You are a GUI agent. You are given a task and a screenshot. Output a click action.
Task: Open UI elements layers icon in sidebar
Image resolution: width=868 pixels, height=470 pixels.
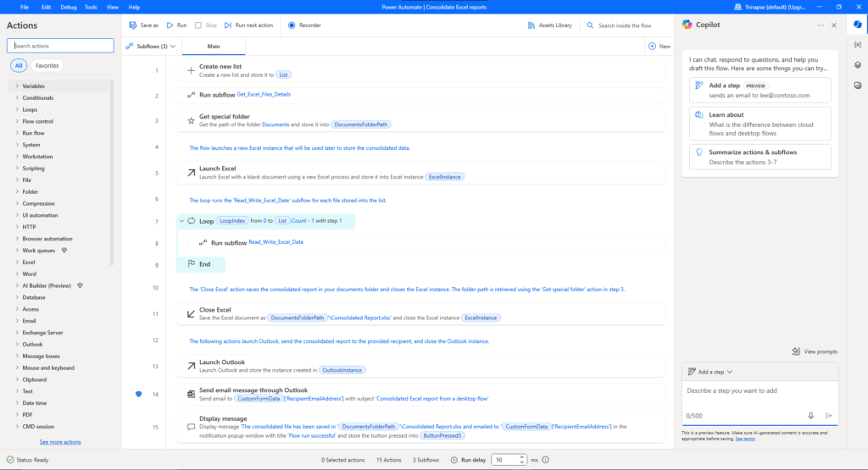[x=858, y=65]
